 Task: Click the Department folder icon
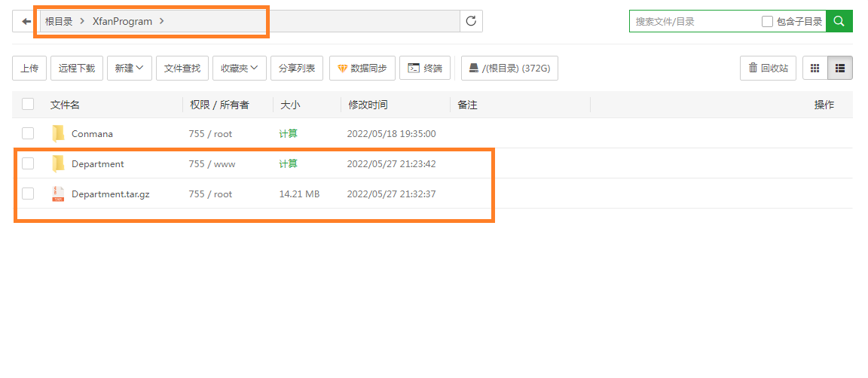click(58, 164)
